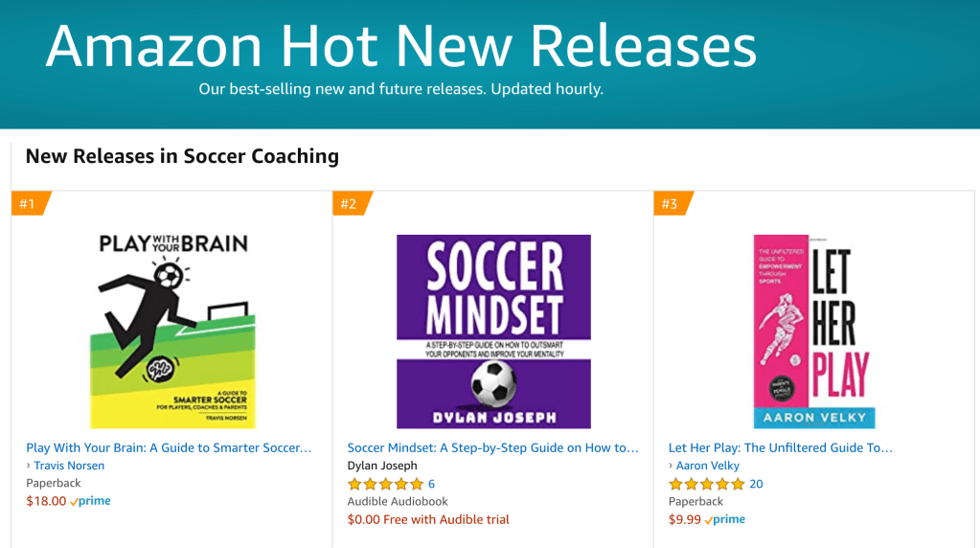Click the $18.00 price
This screenshot has height=548, width=980.
[46, 501]
